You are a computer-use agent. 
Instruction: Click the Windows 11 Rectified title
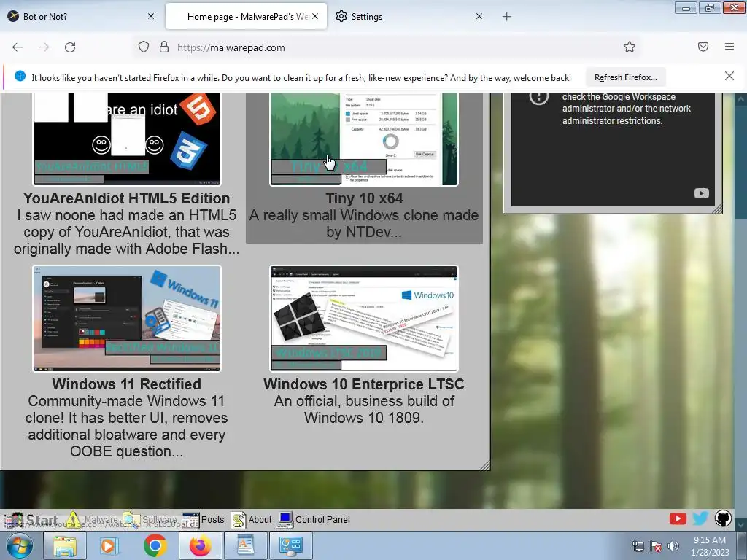pos(127,384)
